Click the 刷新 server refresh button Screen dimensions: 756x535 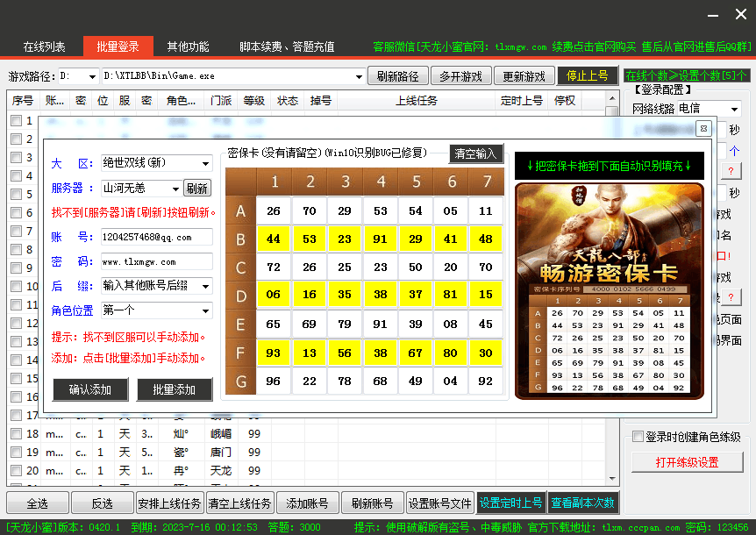196,188
